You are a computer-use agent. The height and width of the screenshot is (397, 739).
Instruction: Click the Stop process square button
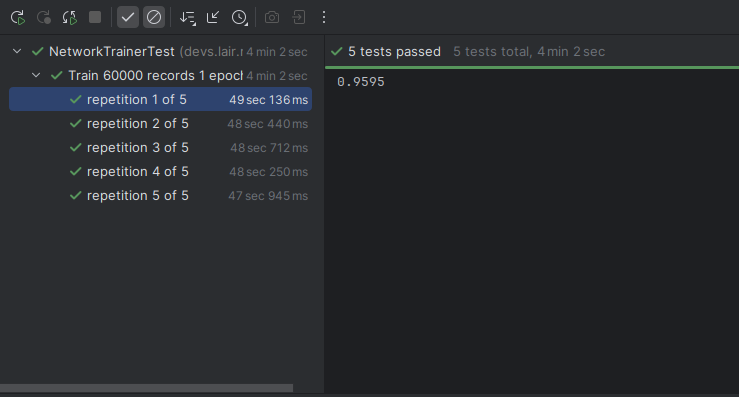(95, 17)
